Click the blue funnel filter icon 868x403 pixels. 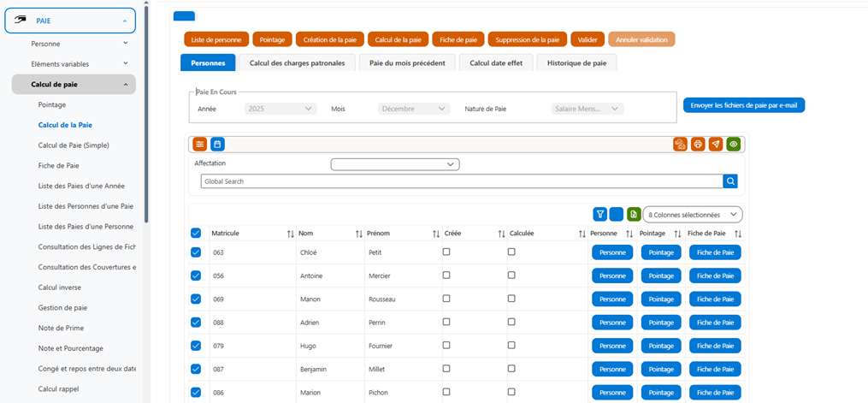tap(599, 214)
